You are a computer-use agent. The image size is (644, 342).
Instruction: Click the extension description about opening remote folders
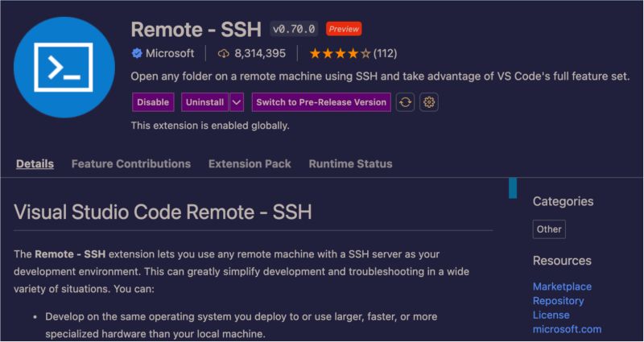click(380, 76)
